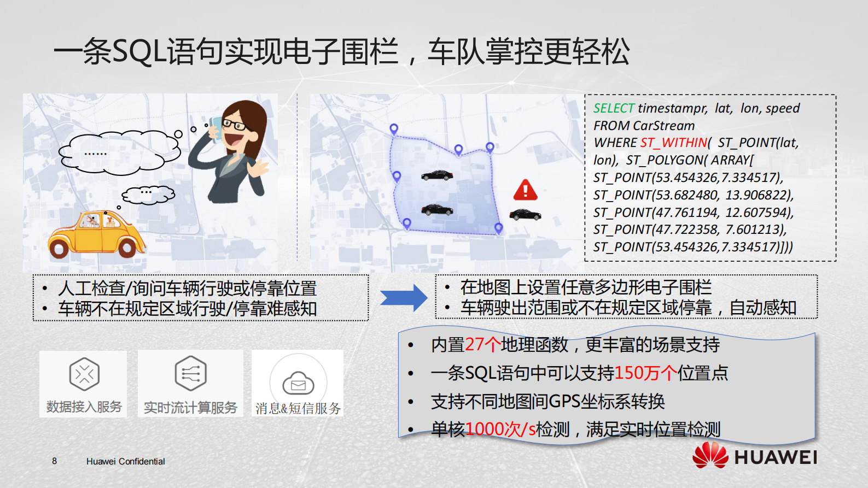This screenshot has height=488, width=868.
Task: Click the bullet 人工检查/询问车辆行驶或停靠位置
Action: tap(188, 288)
